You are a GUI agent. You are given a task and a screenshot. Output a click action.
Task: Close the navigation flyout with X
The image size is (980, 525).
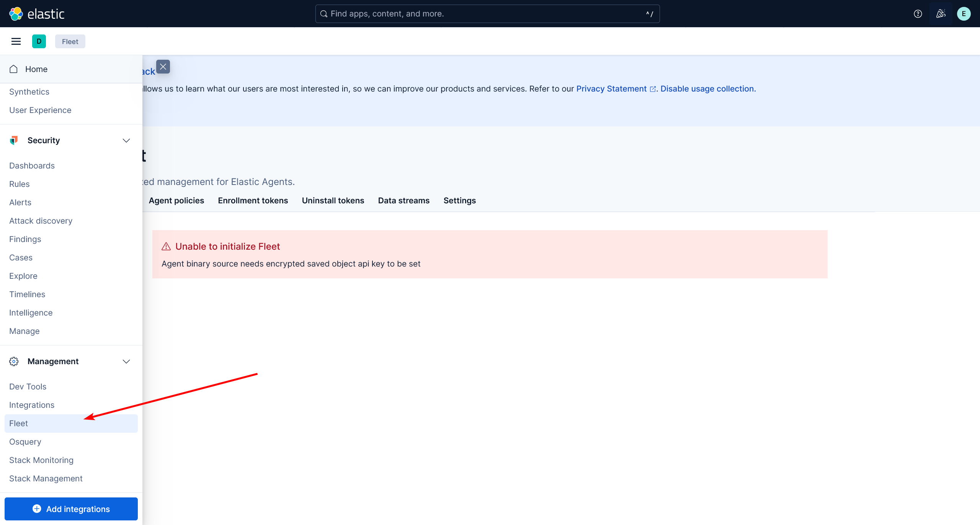tap(163, 67)
